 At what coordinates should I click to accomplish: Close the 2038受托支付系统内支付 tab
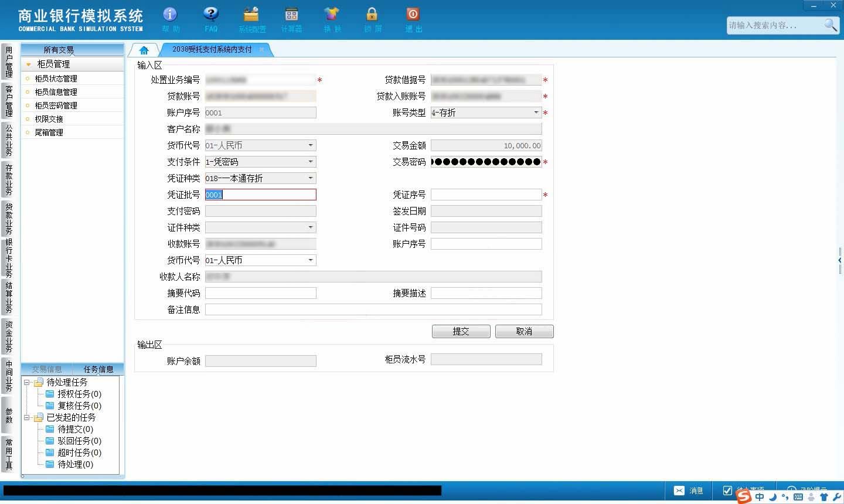point(261,49)
